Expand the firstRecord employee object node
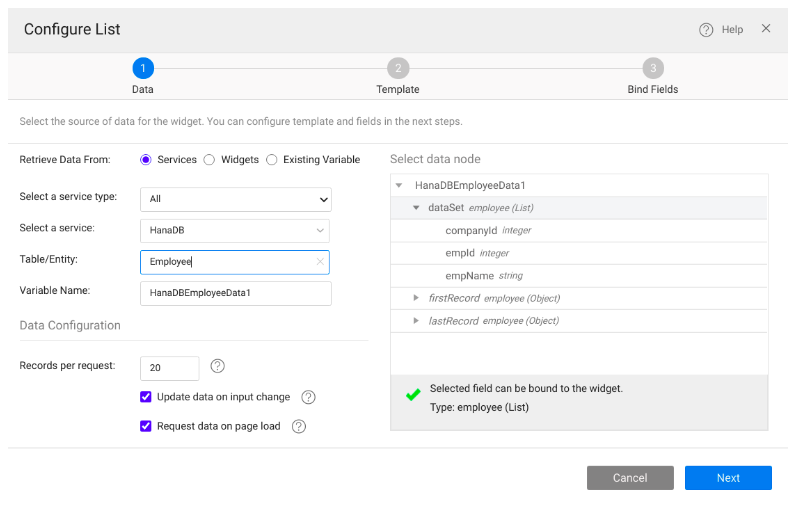This screenshot has height=508, width=798. coord(416,298)
